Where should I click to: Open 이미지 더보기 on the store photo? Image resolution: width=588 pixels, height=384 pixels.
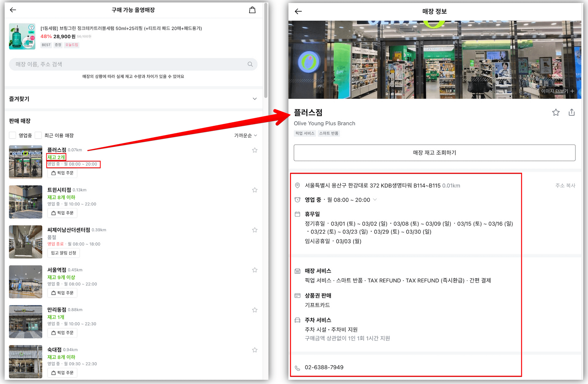pos(557,91)
